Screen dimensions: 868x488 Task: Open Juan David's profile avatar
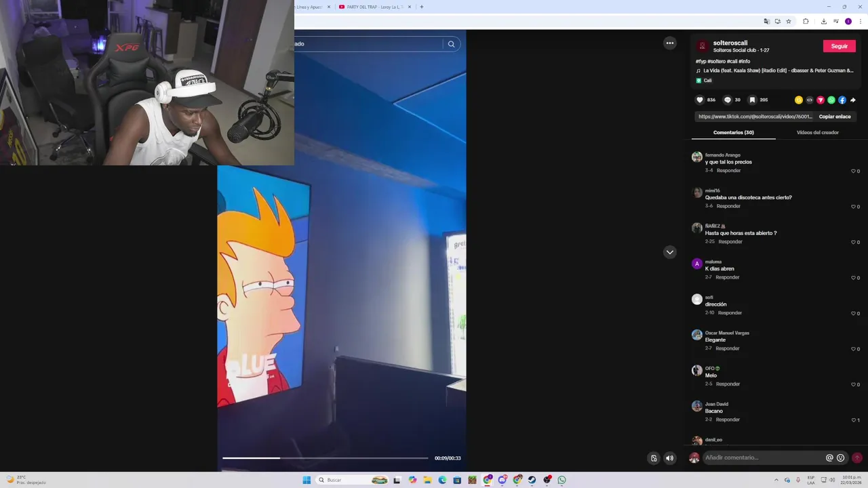point(696,406)
